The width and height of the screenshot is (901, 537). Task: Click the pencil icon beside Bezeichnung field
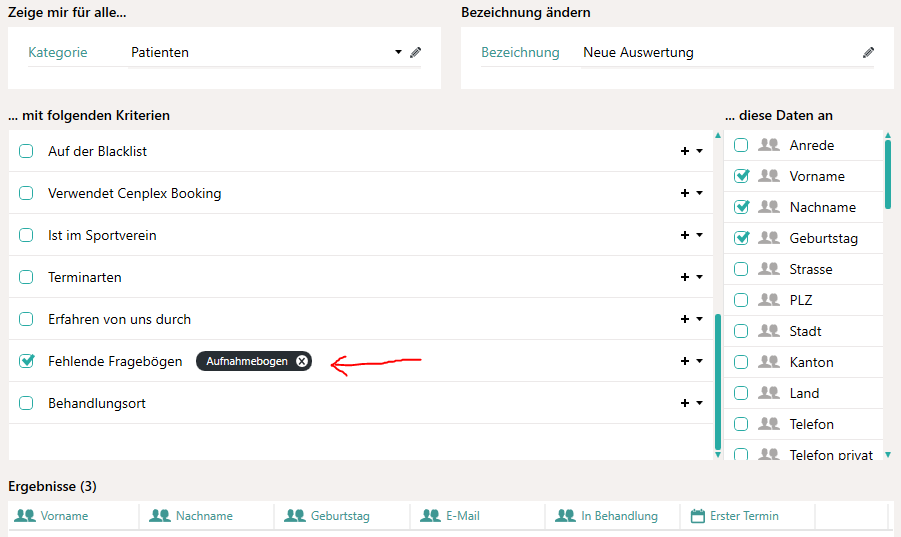click(868, 53)
